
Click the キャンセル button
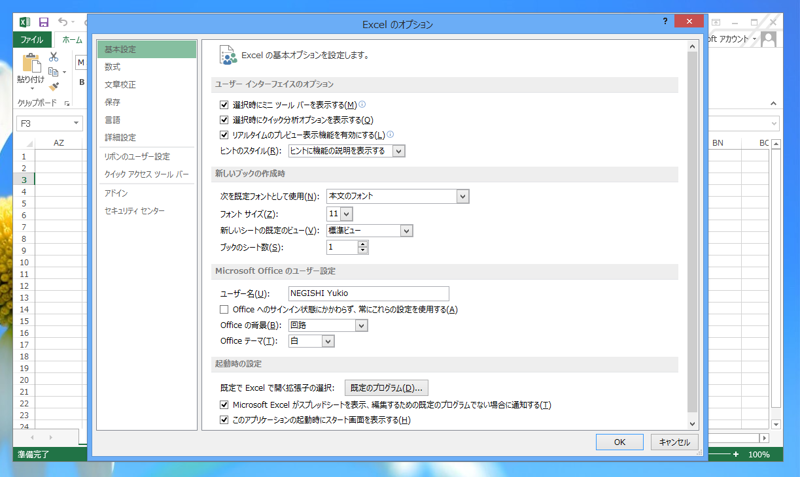point(674,442)
